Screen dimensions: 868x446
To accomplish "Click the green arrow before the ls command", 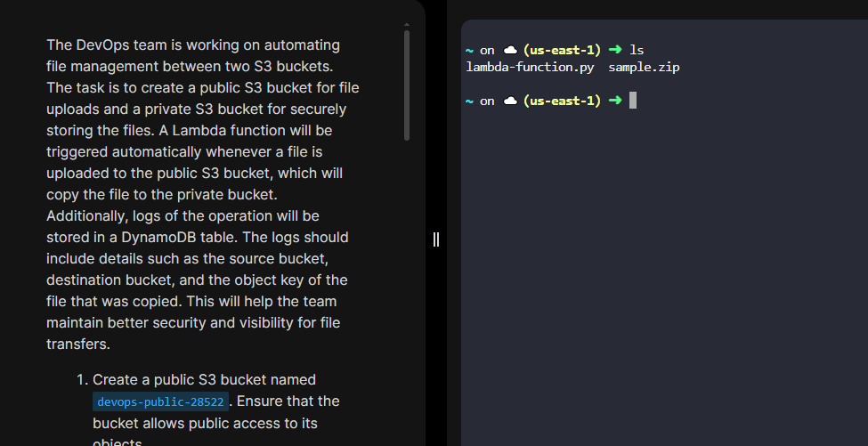I will (614, 50).
